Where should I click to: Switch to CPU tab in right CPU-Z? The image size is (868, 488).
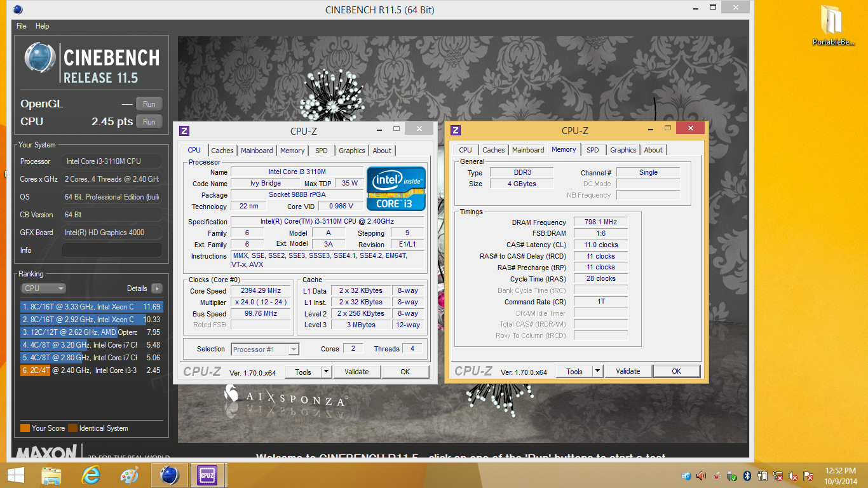click(x=466, y=150)
